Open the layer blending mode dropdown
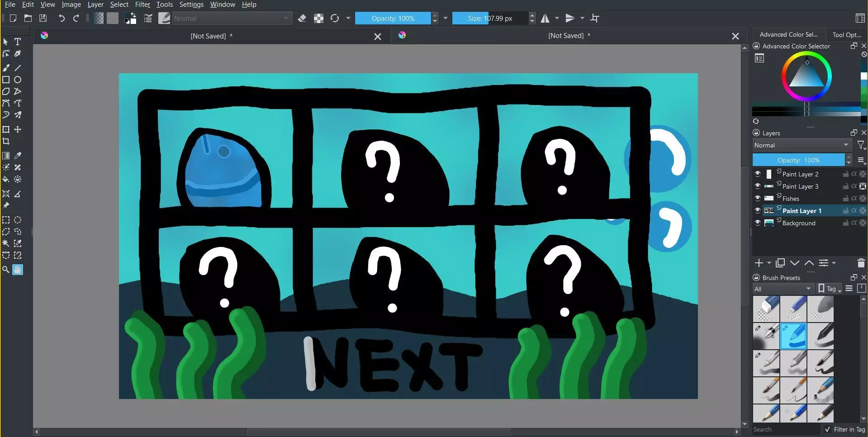This screenshot has height=437, width=868. click(802, 145)
